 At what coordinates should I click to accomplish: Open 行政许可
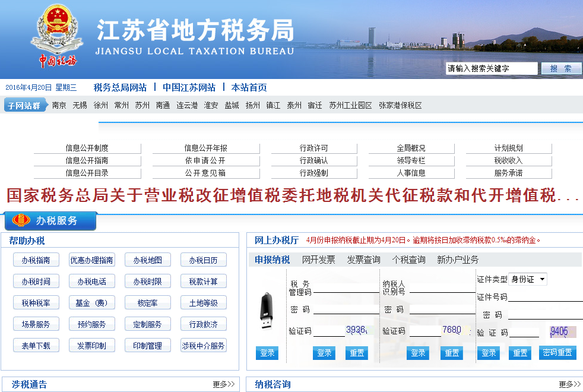[x=314, y=148]
